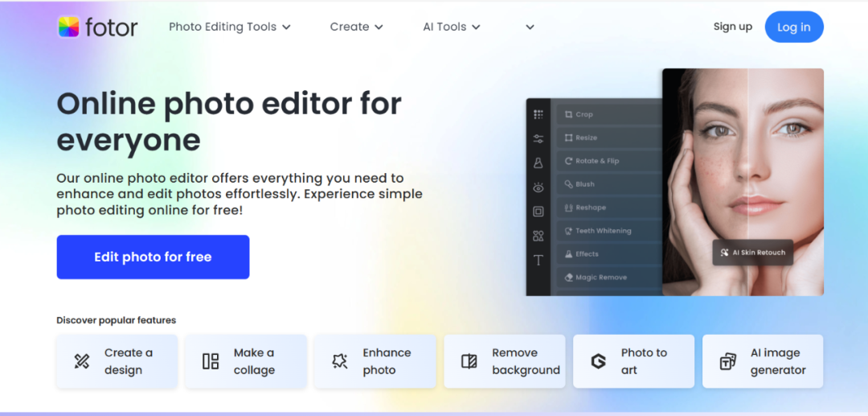The image size is (868, 416).
Task: Select the Text tool icon in sidebar
Action: point(538,260)
